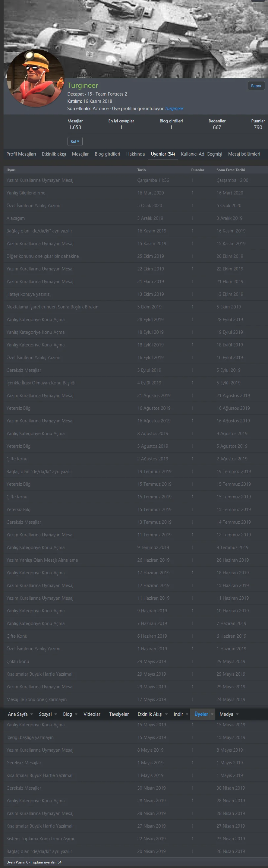Go to Mesaj bölümleri tab
Image resolution: width=268 pixels, height=868 pixels.
click(x=244, y=154)
